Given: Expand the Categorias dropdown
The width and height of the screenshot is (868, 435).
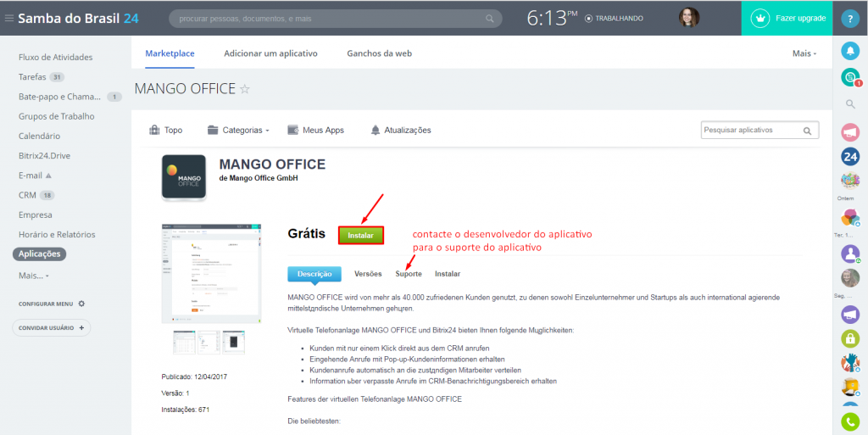Looking at the screenshot, I should pyautogui.click(x=238, y=131).
